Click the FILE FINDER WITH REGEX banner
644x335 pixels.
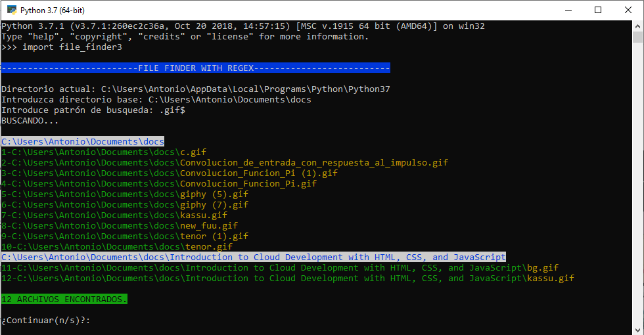pos(196,68)
